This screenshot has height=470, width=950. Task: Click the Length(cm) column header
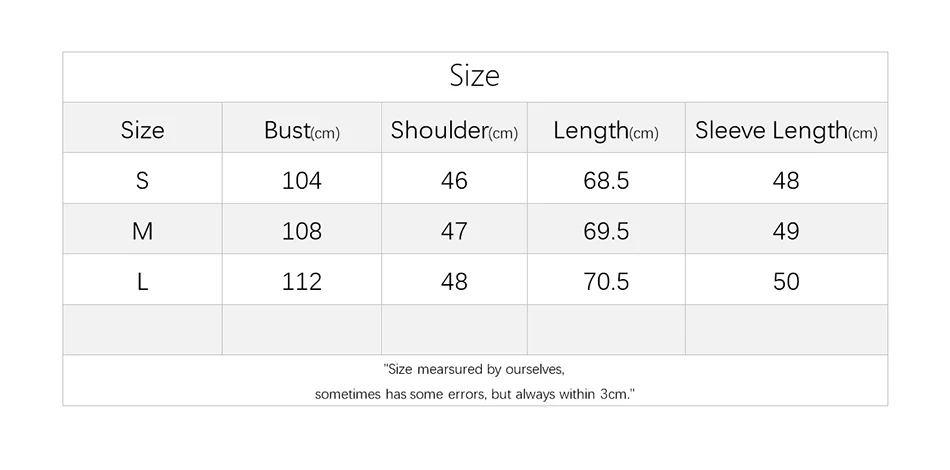[606, 130]
